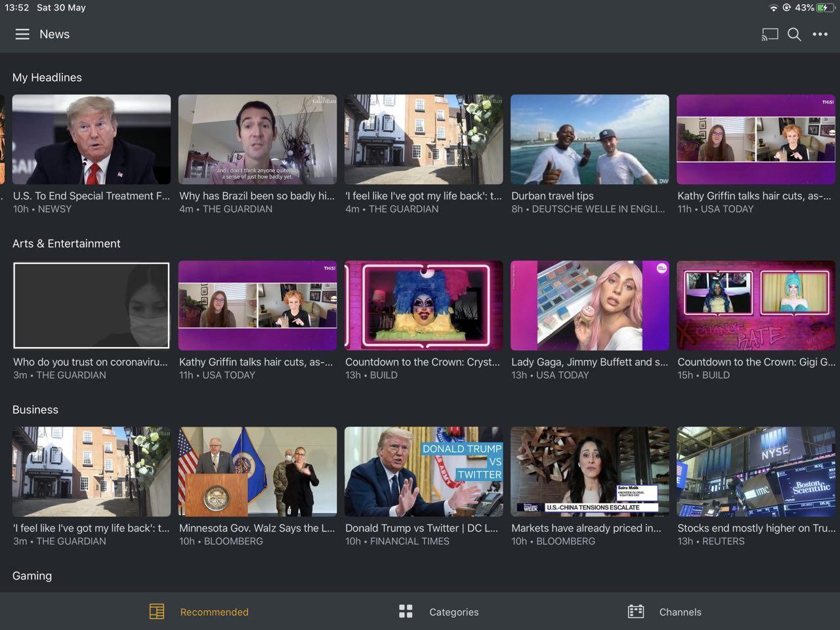
Task: Play the Brazil video thumbnail in My Headlines
Action: click(258, 139)
